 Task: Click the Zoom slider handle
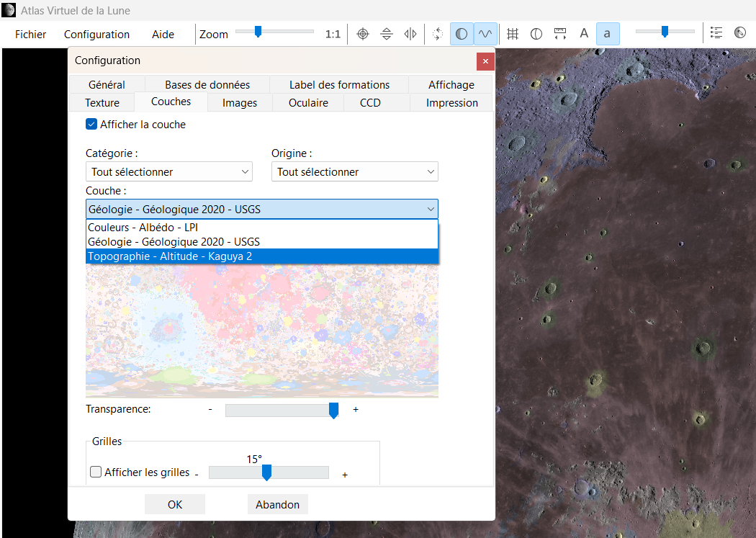tap(258, 32)
